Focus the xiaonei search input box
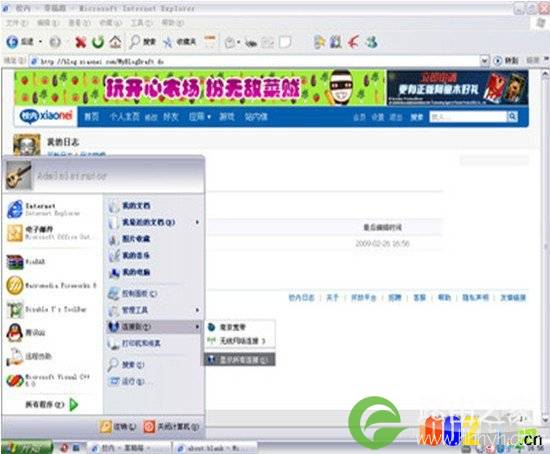Screen dimensions: 550x454 468,116
